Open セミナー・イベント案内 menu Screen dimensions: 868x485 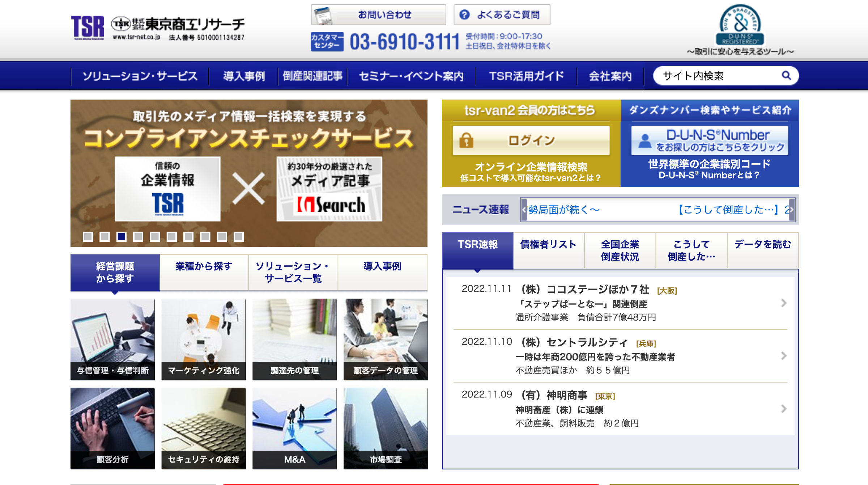tap(411, 76)
